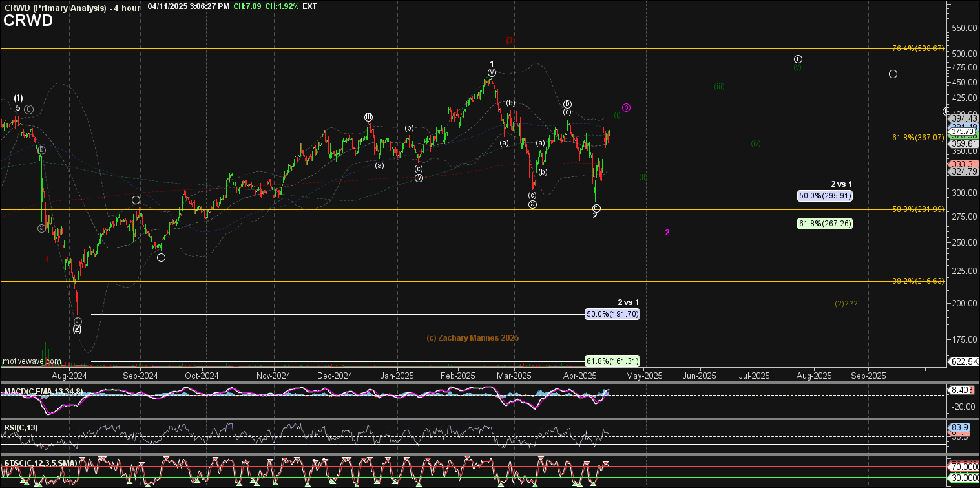Viewport: 980px width, 488px height.
Task: Select the pink 2 wave label
Action: pos(667,232)
